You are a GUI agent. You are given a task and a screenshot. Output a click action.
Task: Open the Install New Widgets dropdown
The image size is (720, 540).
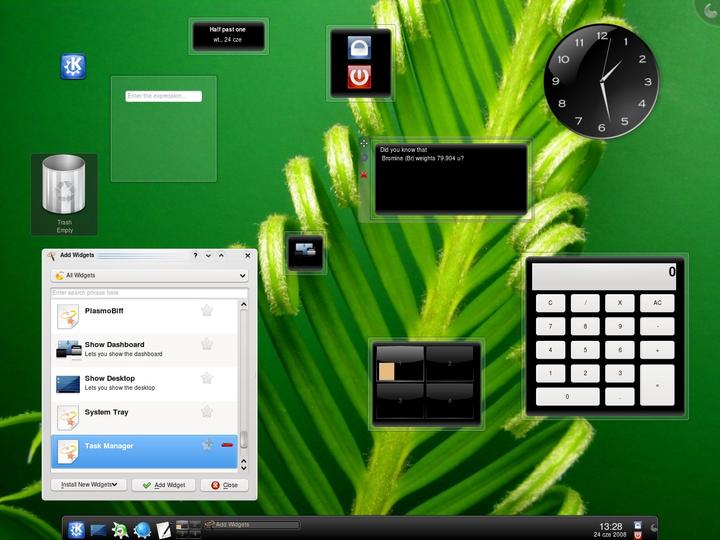(89, 485)
